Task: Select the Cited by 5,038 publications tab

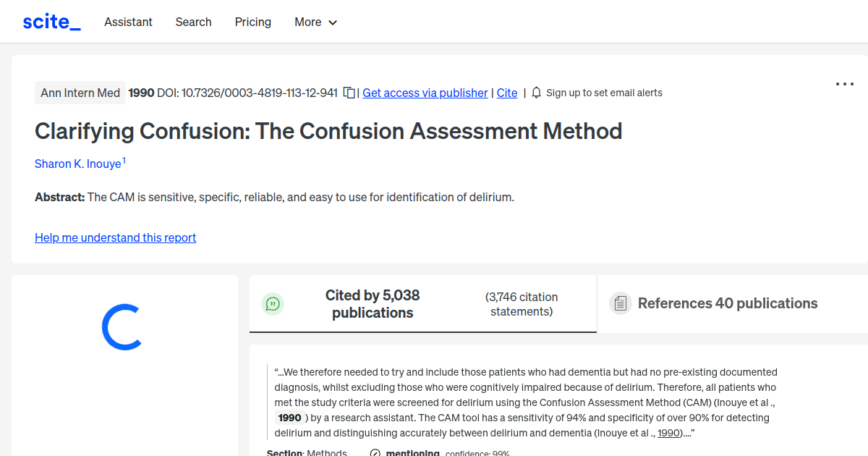Action: (x=373, y=303)
